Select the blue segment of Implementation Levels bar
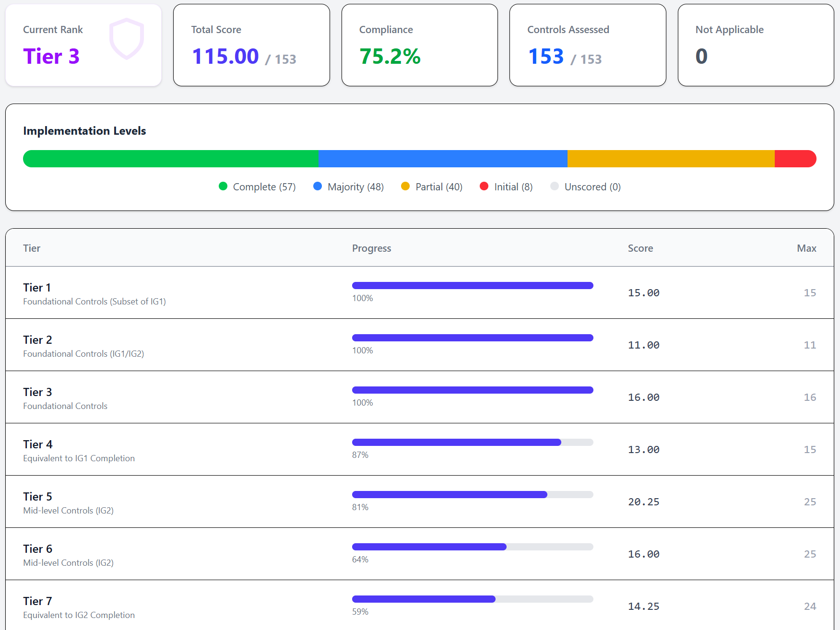840x630 pixels. coord(442,159)
